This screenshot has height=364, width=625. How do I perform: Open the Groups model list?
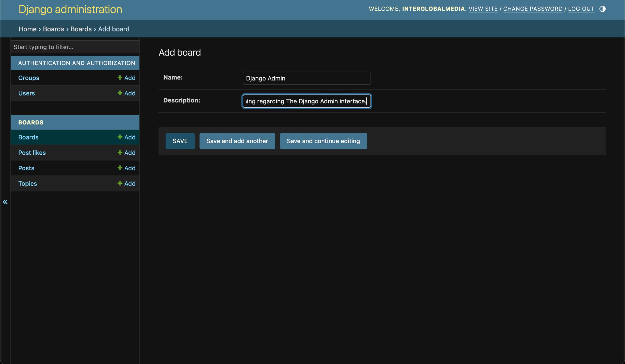coord(29,78)
